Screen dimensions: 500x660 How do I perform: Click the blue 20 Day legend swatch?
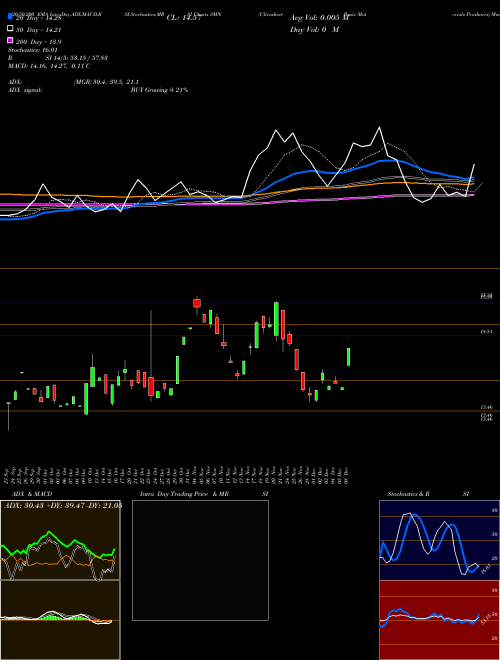(x=11, y=16)
